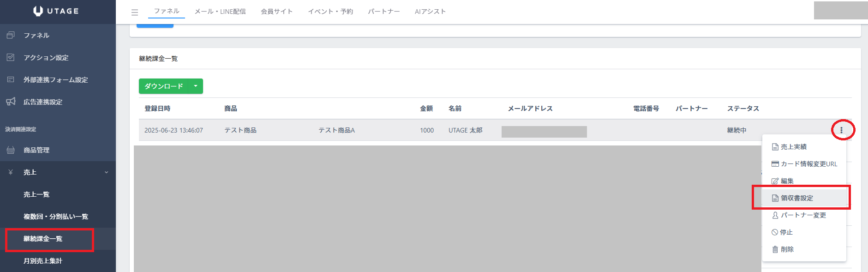Click the 登録日時 column header
Viewport: 868px width, 272px height.
[157, 109]
